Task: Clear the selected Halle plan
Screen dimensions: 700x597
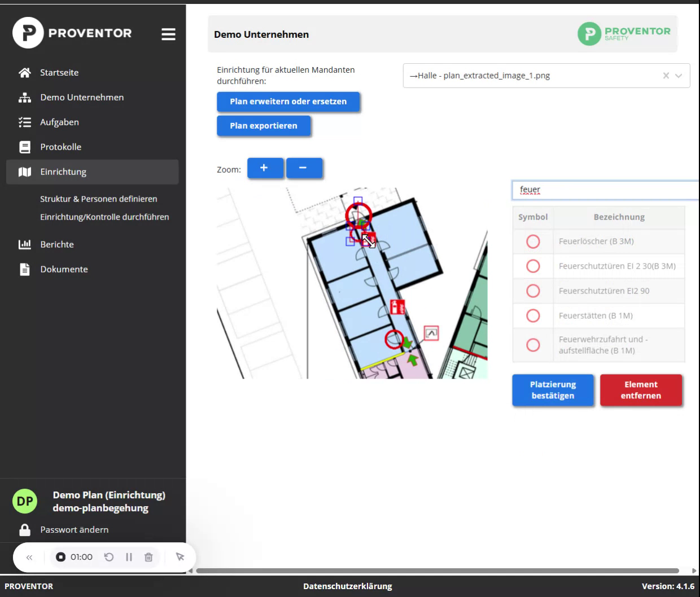Action: [x=666, y=76]
